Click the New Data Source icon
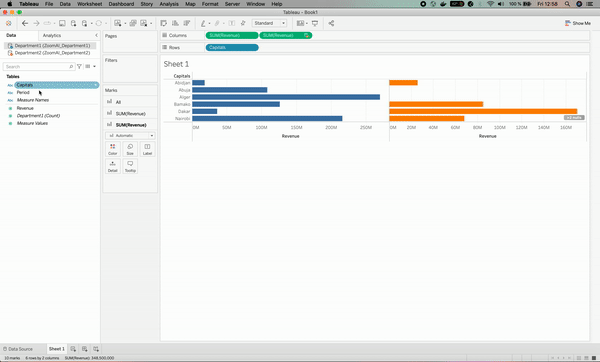Screen dimensions: 600x362 (73, 23)
